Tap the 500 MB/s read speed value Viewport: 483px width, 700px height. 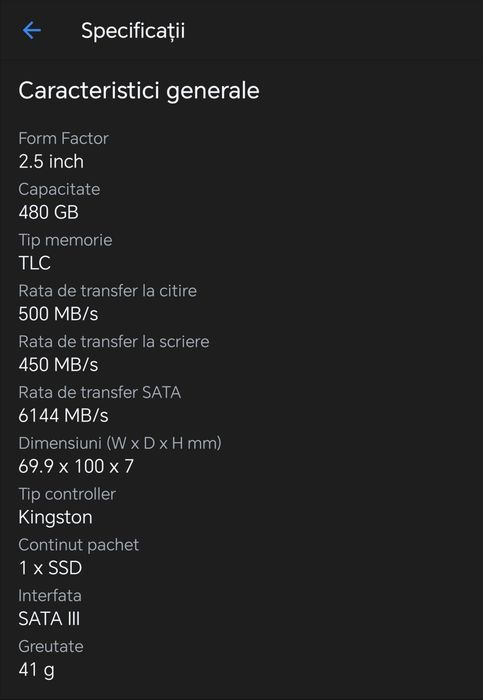(x=58, y=314)
